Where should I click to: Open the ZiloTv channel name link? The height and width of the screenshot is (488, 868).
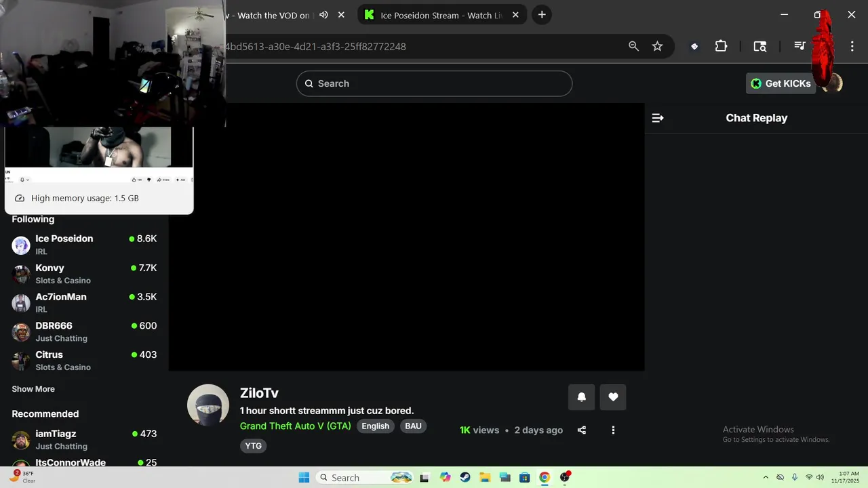pos(259,393)
